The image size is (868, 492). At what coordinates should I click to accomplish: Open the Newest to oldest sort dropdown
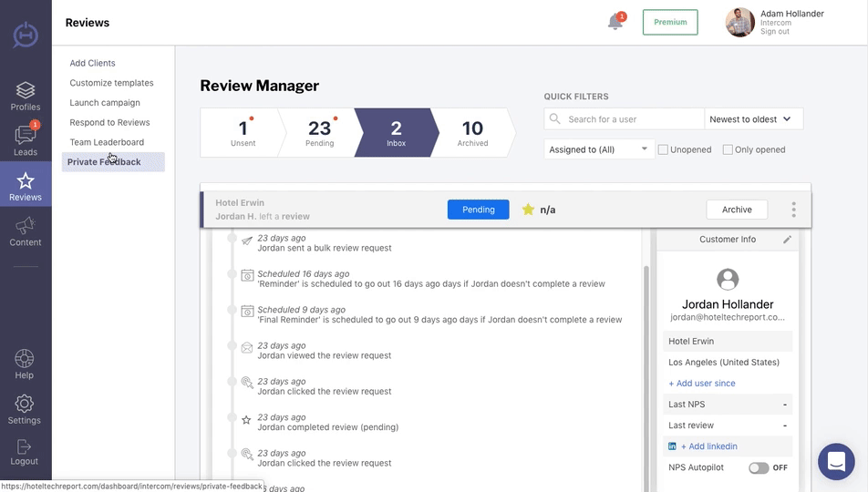(x=753, y=119)
